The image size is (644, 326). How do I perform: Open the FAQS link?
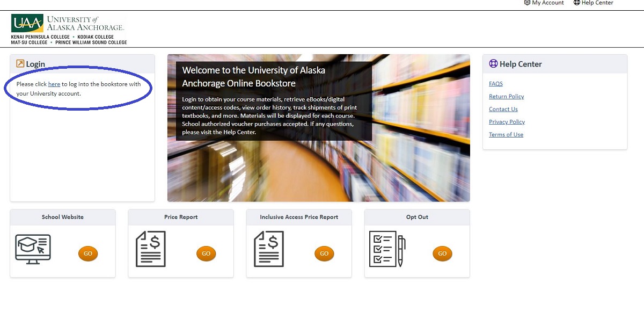click(496, 84)
